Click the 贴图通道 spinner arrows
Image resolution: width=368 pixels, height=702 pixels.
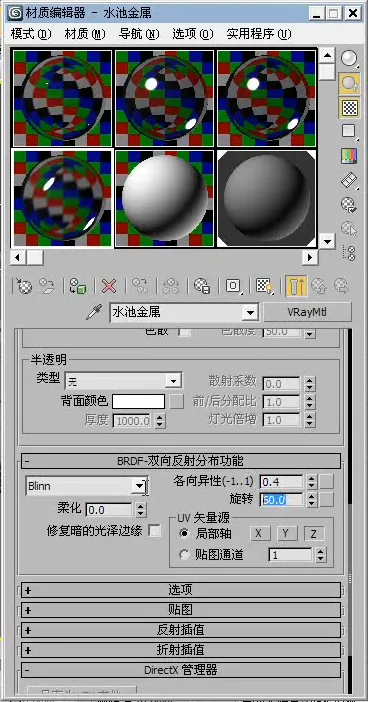(321, 555)
